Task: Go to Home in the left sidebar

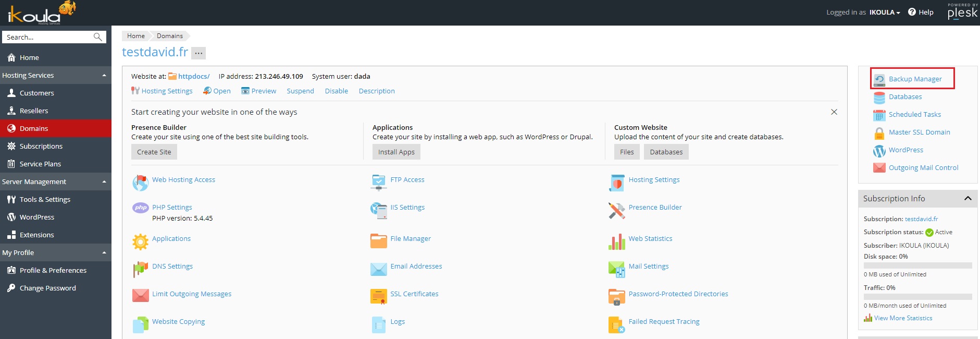Action: (x=56, y=57)
